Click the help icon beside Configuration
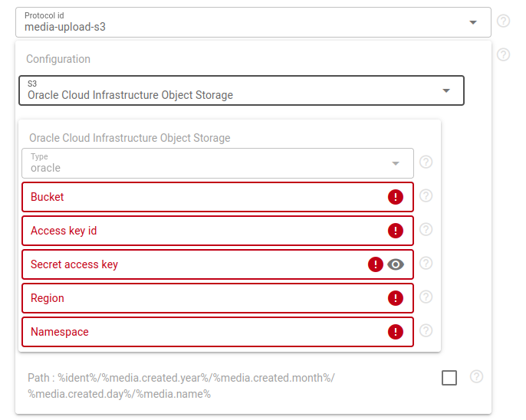 pyautogui.click(x=503, y=55)
